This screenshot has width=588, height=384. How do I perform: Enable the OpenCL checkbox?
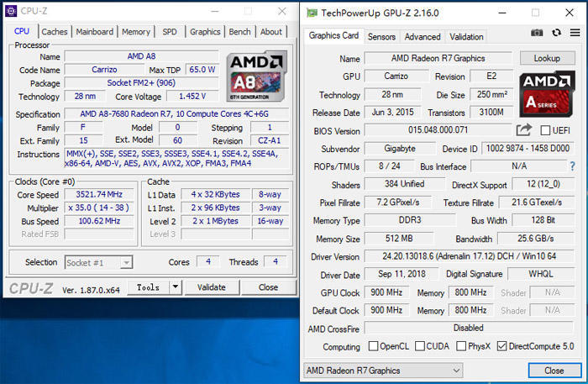(x=373, y=345)
